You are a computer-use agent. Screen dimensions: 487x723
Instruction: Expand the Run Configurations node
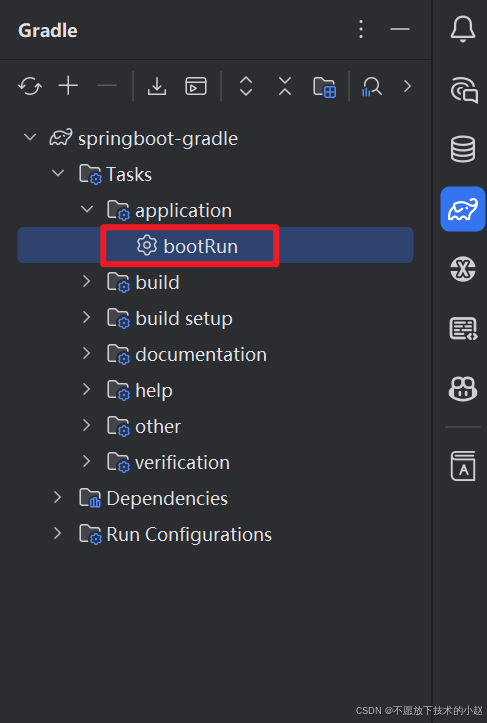(x=58, y=533)
